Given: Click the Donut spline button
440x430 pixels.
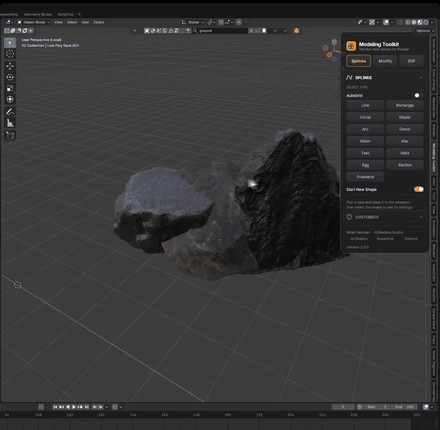Looking at the screenshot, I should 405,129.
